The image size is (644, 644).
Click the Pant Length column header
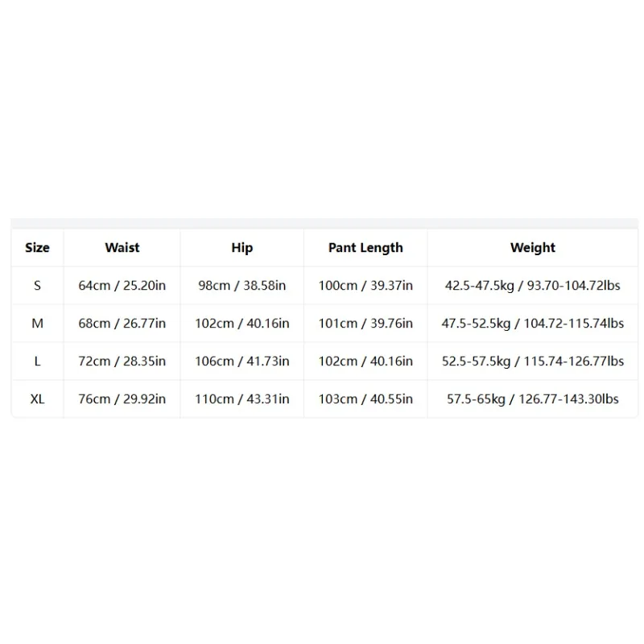[365, 248]
